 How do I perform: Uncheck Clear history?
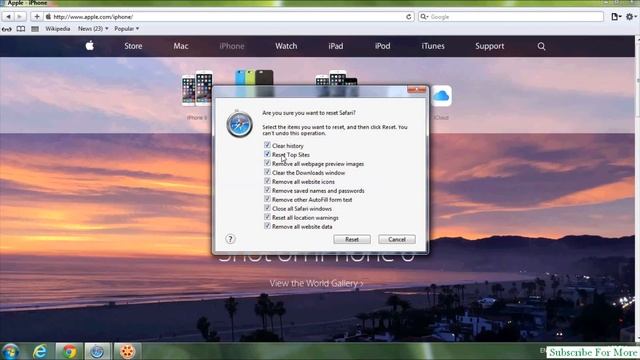(x=267, y=145)
